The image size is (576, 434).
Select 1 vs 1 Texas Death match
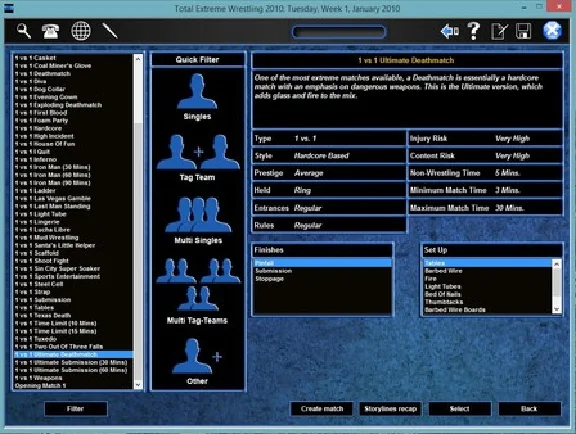coord(73,315)
